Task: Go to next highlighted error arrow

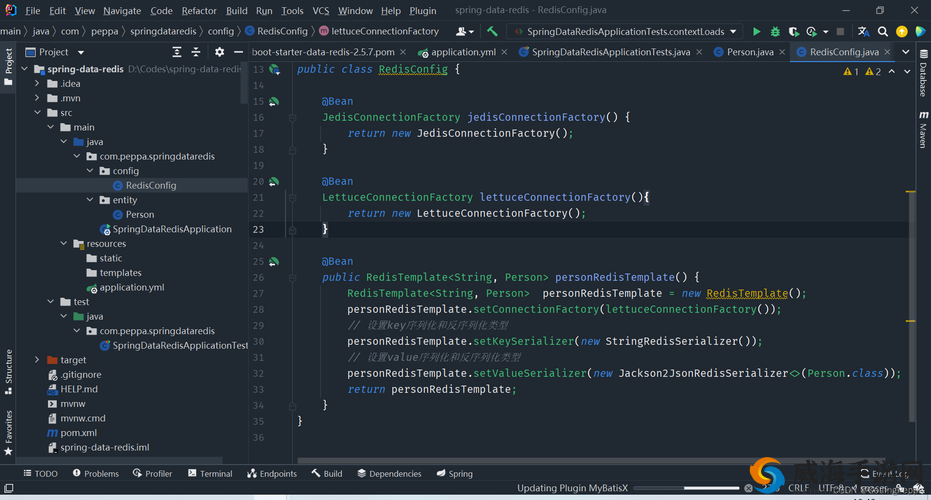Action: pyautogui.click(x=907, y=71)
